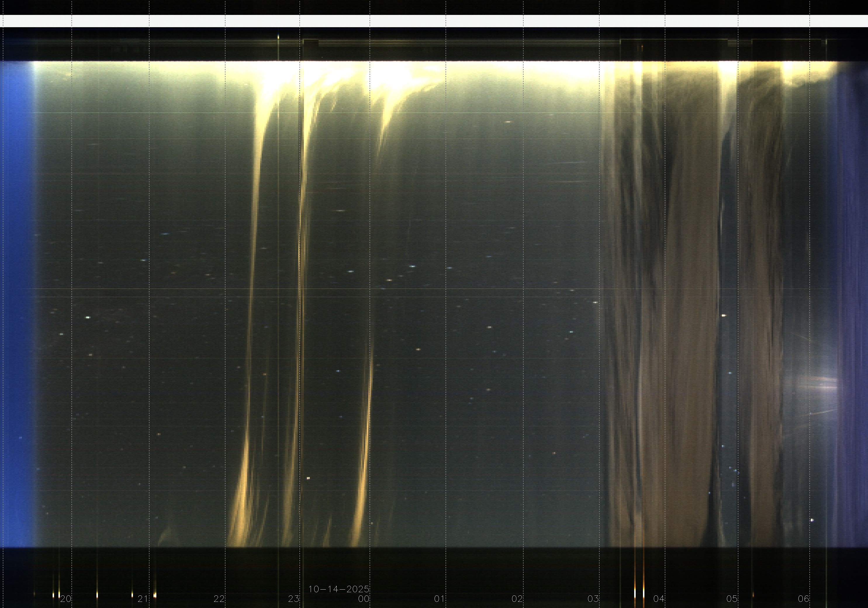Select the 04 hour label
The height and width of the screenshot is (608, 868).
coord(659,599)
